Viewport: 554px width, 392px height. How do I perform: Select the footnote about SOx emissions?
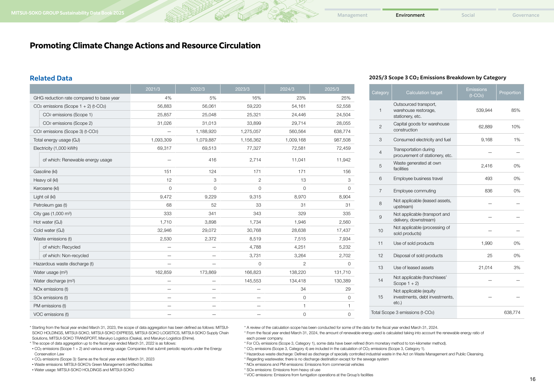282,370
